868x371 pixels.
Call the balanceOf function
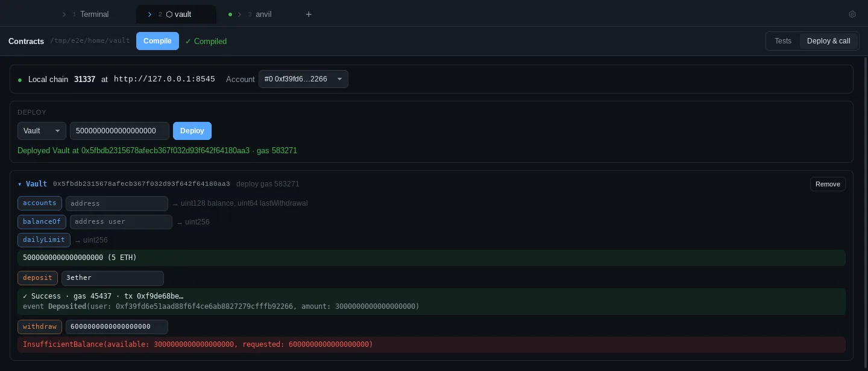tap(42, 221)
